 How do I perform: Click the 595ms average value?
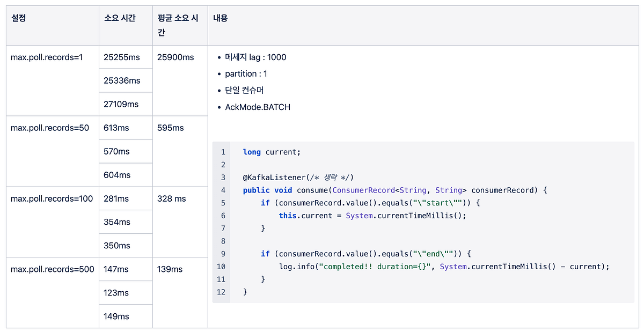[x=171, y=128]
